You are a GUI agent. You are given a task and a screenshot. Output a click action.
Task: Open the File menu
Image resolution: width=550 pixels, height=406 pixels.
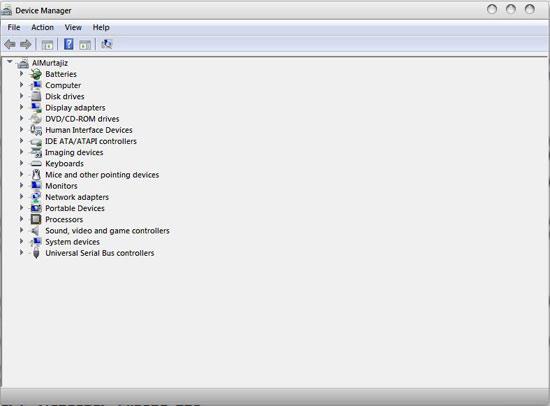[x=14, y=27]
